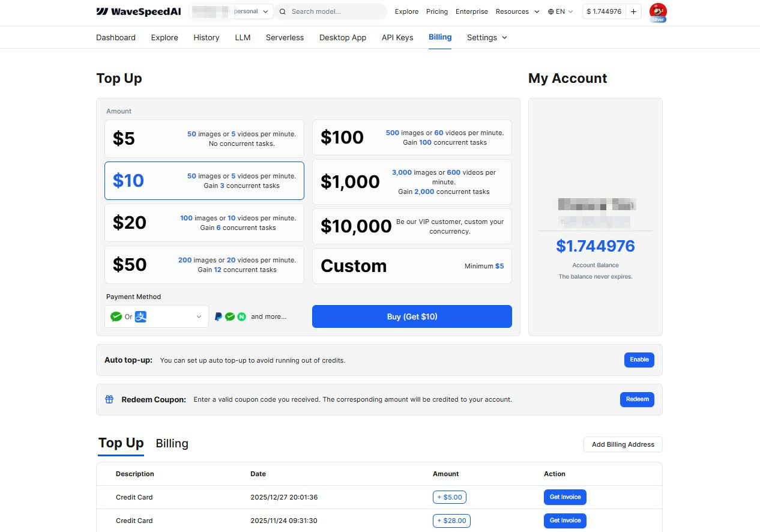Choose the Custom amount option
The height and width of the screenshot is (532, 760).
(412, 266)
